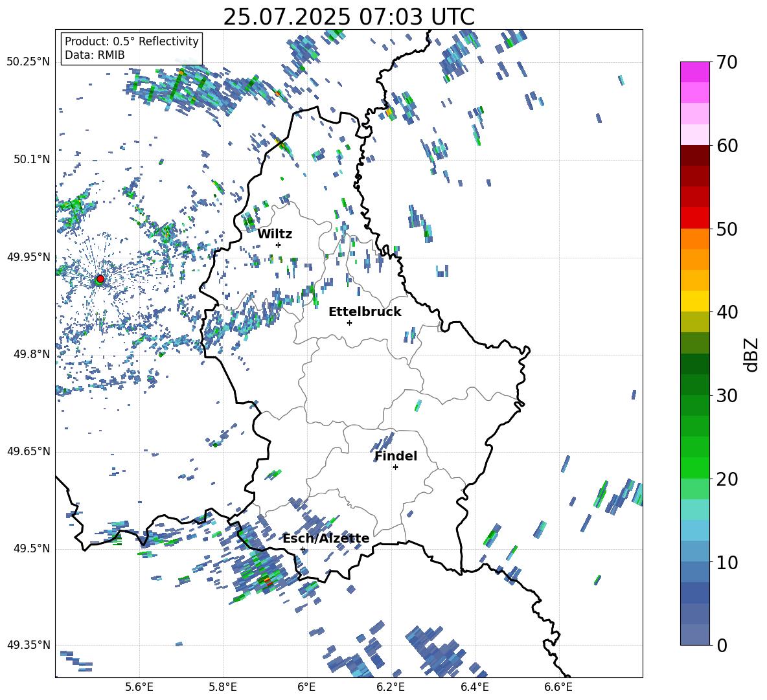Image resolution: width=767 pixels, height=700 pixels.
Task: Click the dark maroon colorbar segment below 60
Action: 695,155
